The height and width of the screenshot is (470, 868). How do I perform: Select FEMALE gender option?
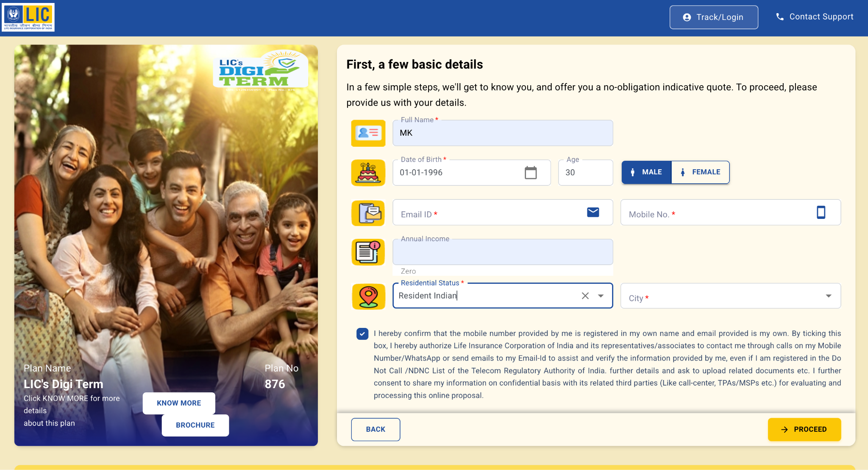click(x=700, y=172)
